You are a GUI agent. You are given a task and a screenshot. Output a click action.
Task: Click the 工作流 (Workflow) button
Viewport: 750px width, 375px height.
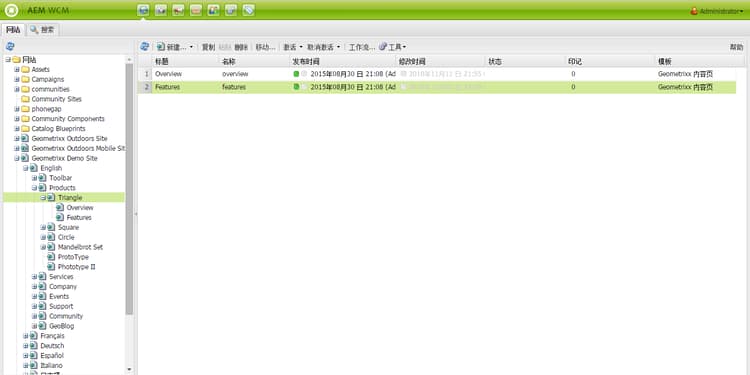(x=361, y=47)
